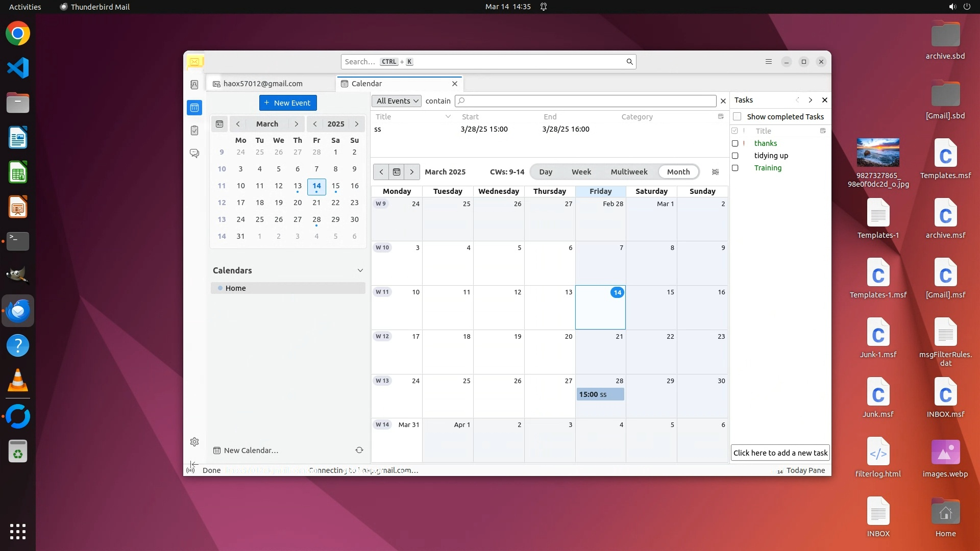This screenshot has width=980, height=551.
Task: Switch to the haox57012@gmail.com mail tab
Action: point(263,84)
